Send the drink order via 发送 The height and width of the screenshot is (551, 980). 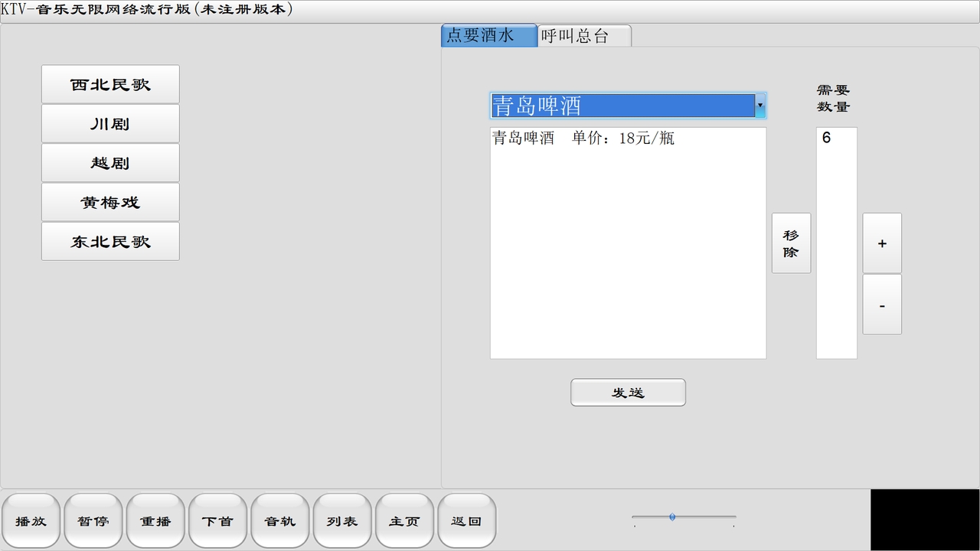(628, 392)
